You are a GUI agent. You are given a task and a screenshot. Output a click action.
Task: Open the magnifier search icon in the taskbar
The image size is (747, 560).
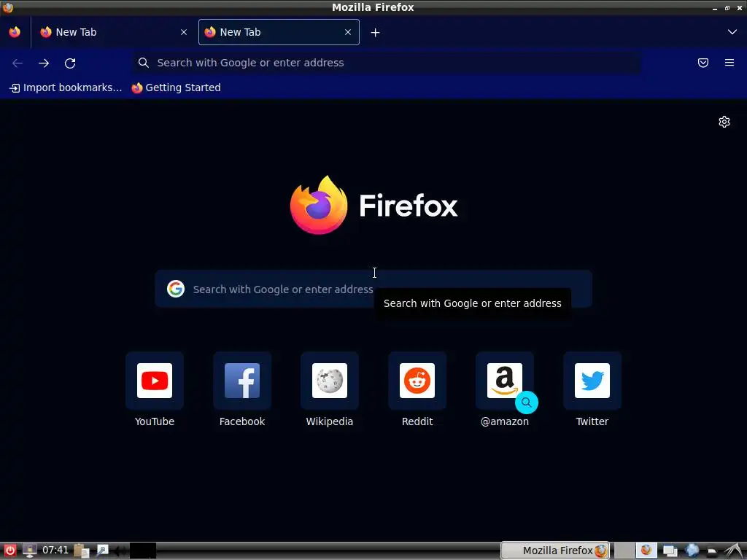(102, 551)
